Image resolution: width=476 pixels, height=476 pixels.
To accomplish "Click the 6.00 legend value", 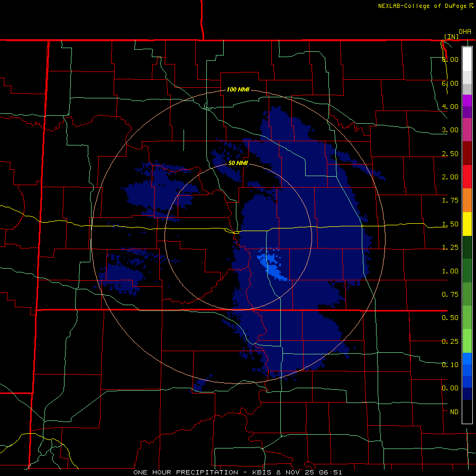I will (x=450, y=83).
